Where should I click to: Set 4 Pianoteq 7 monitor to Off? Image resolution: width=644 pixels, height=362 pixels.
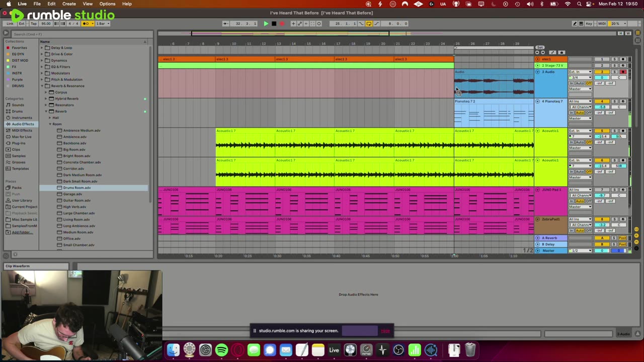tap(589, 113)
